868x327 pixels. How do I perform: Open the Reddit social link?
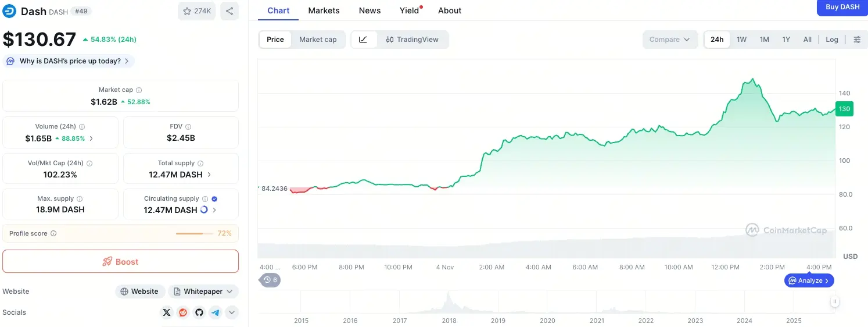tap(183, 312)
